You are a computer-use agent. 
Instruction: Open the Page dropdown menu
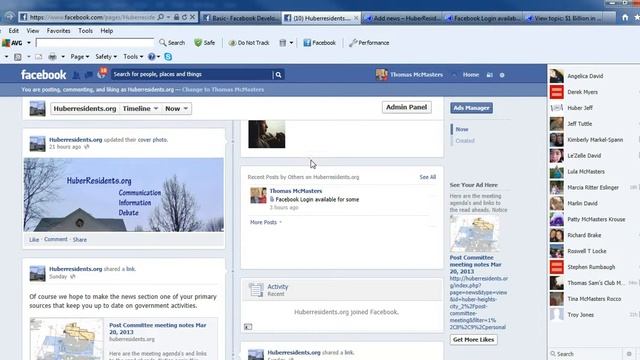(x=80, y=57)
